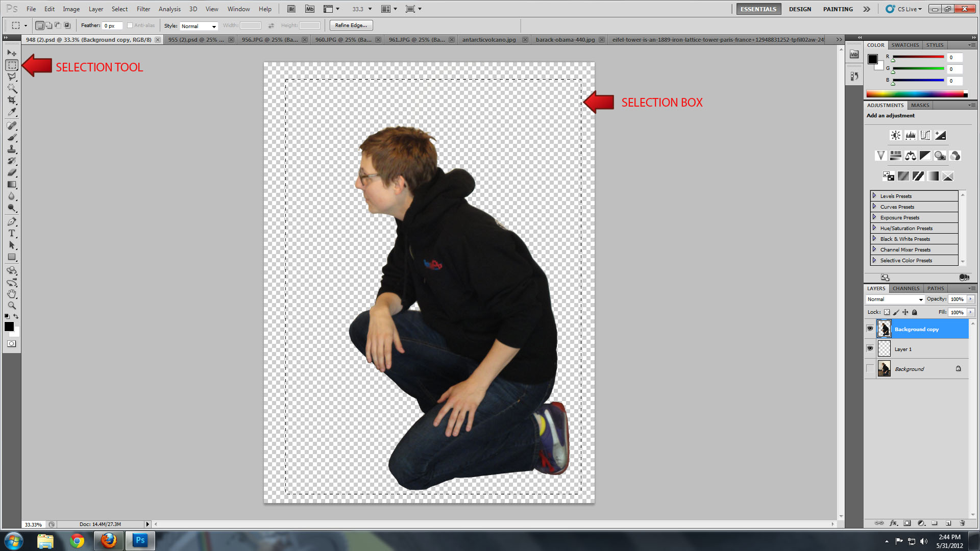
Task: Toggle lock all
Action: pos(915,312)
